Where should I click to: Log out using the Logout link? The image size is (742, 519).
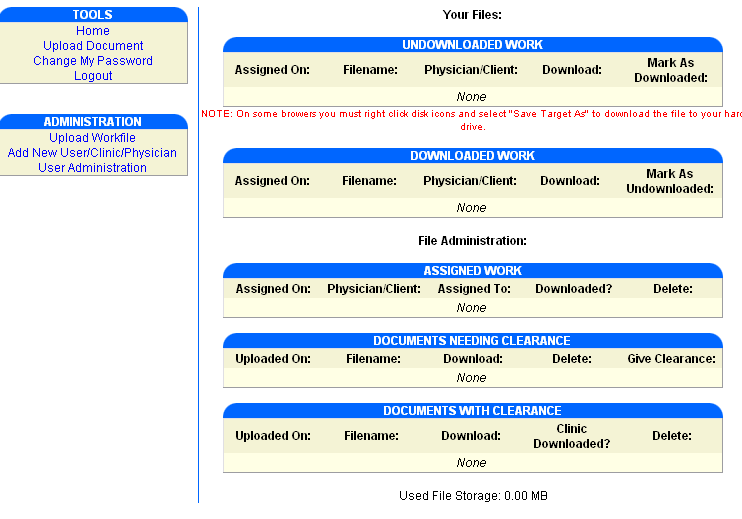[93, 76]
